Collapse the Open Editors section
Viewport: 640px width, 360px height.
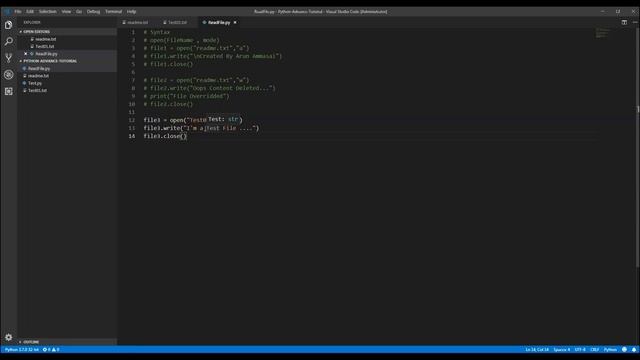coord(36,31)
